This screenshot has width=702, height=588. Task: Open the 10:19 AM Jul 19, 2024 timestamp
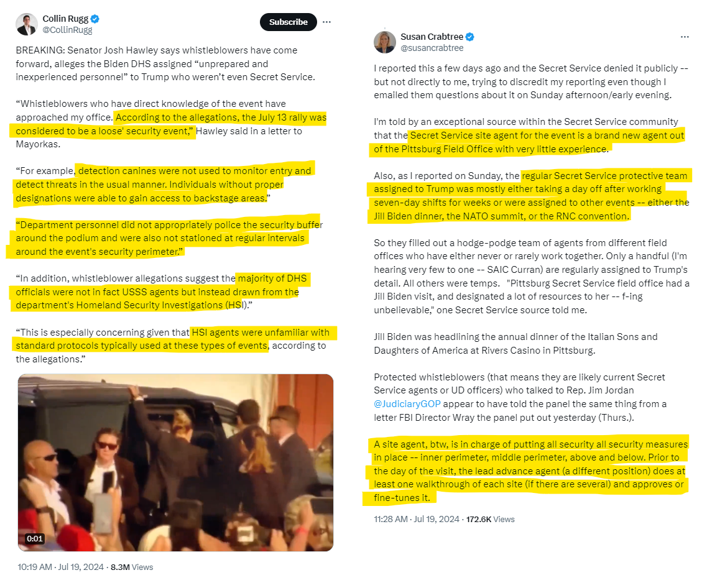[60, 567]
